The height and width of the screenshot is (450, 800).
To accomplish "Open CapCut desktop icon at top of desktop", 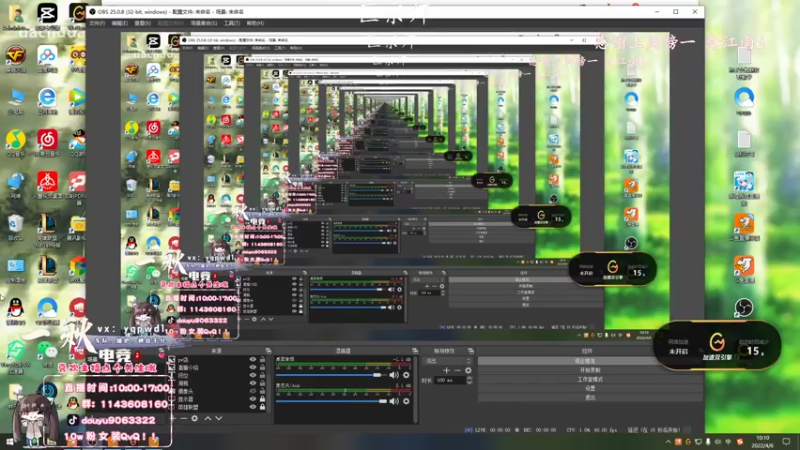I will [47, 14].
